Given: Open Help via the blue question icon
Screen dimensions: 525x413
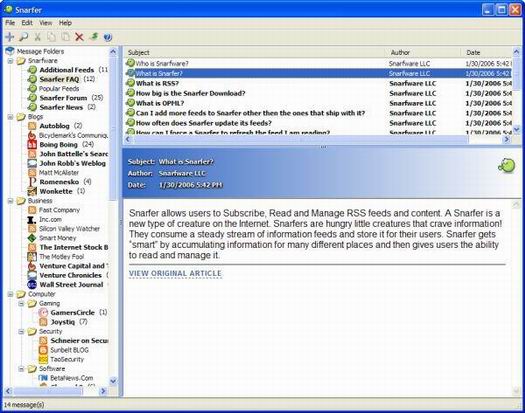Looking at the screenshot, I should 107,37.
